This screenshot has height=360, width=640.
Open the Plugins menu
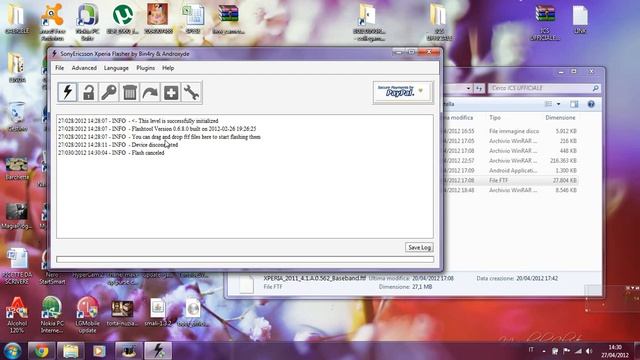pos(145,68)
